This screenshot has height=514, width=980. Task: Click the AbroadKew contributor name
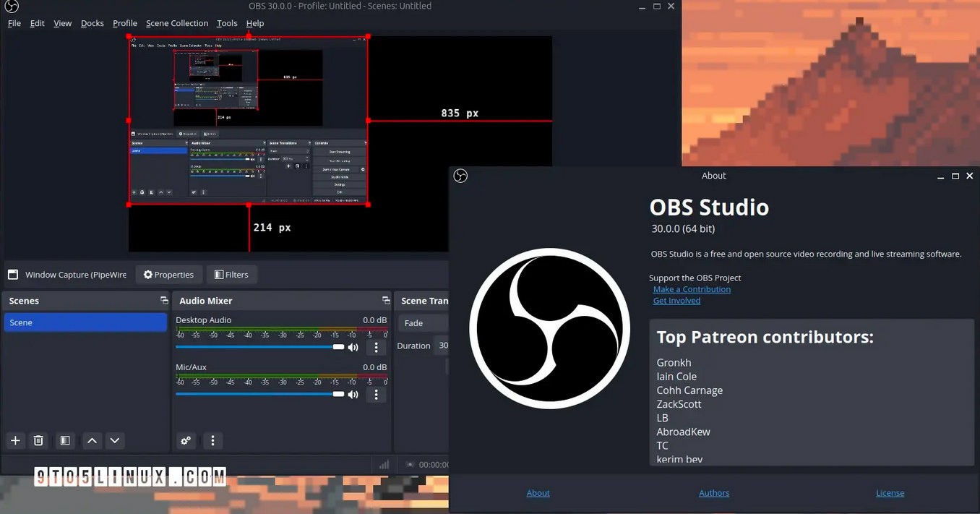pos(683,432)
